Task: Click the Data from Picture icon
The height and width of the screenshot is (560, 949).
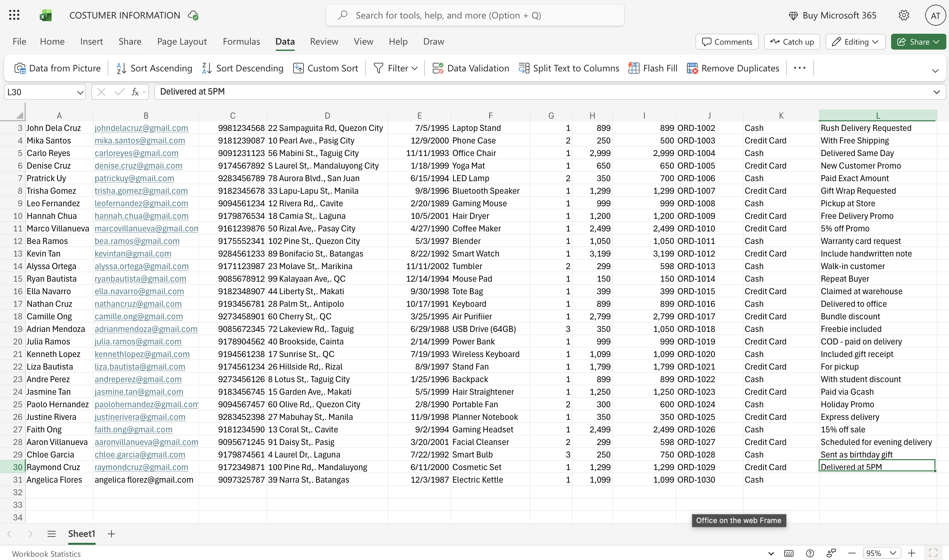Action: (x=20, y=68)
